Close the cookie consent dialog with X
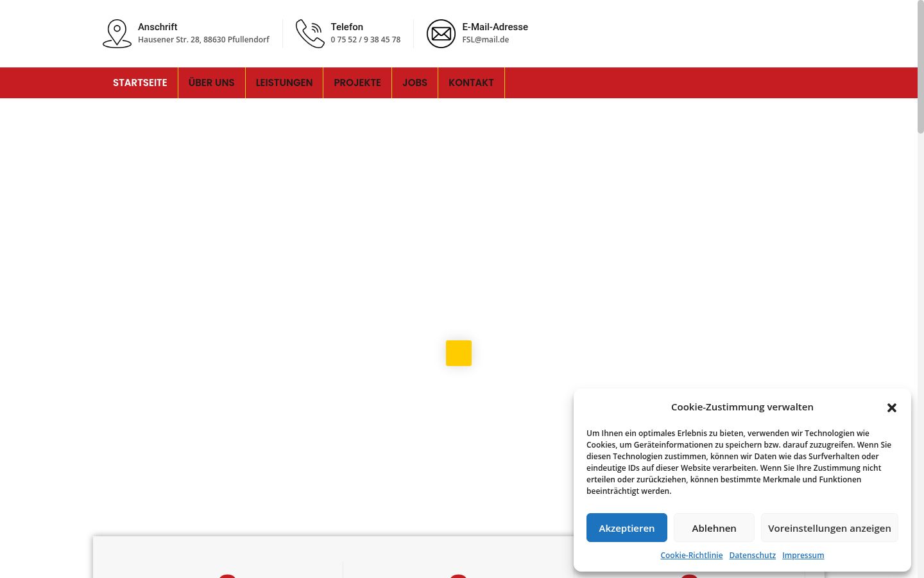924x578 pixels. 891,408
